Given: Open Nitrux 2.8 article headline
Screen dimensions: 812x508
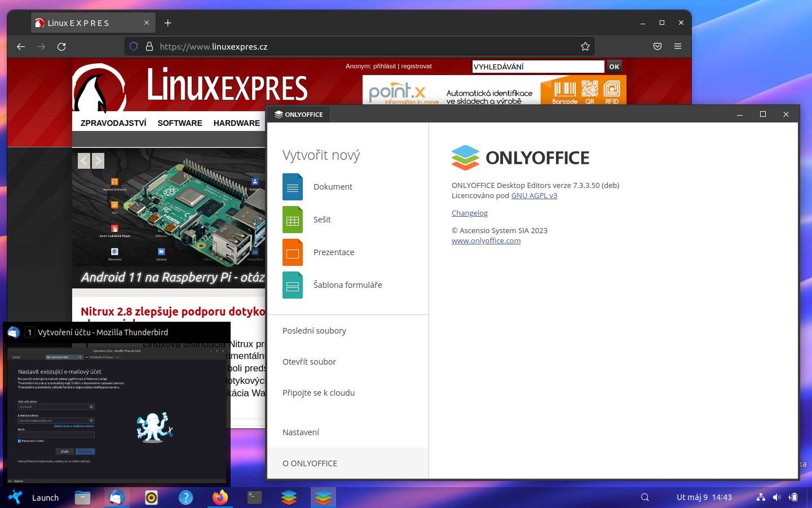Looking at the screenshot, I should point(173,312).
